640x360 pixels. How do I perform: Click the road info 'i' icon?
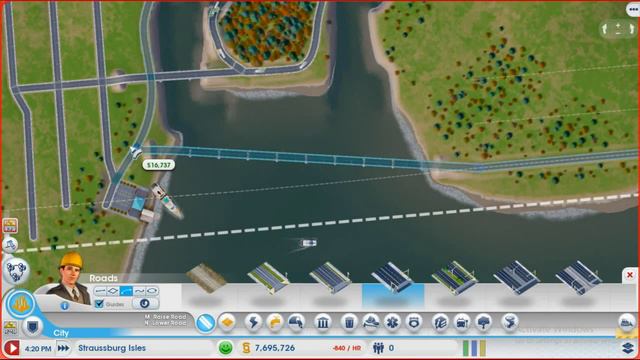click(x=65, y=305)
